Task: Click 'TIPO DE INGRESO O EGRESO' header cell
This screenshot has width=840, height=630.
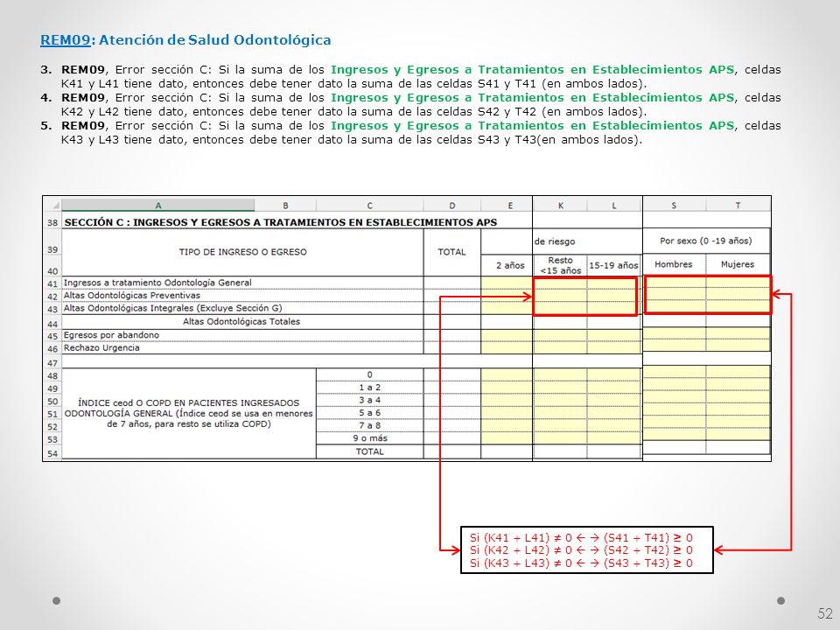Action: 242,252
